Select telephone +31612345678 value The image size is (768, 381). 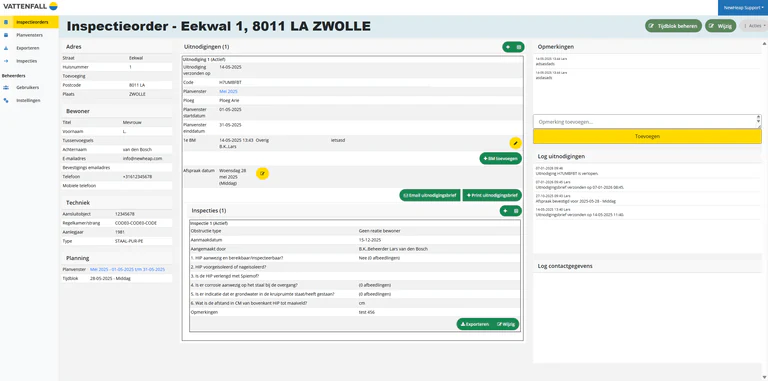tap(138, 176)
